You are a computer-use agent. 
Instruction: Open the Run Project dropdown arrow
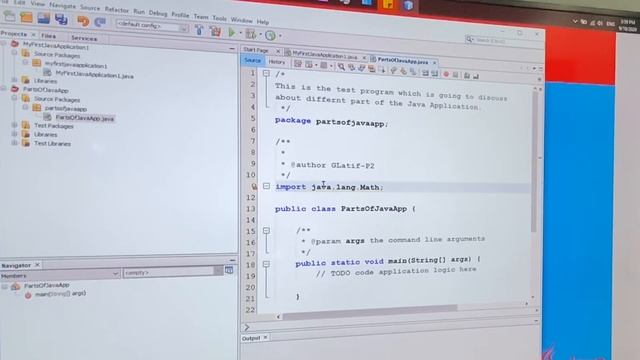click(x=240, y=33)
